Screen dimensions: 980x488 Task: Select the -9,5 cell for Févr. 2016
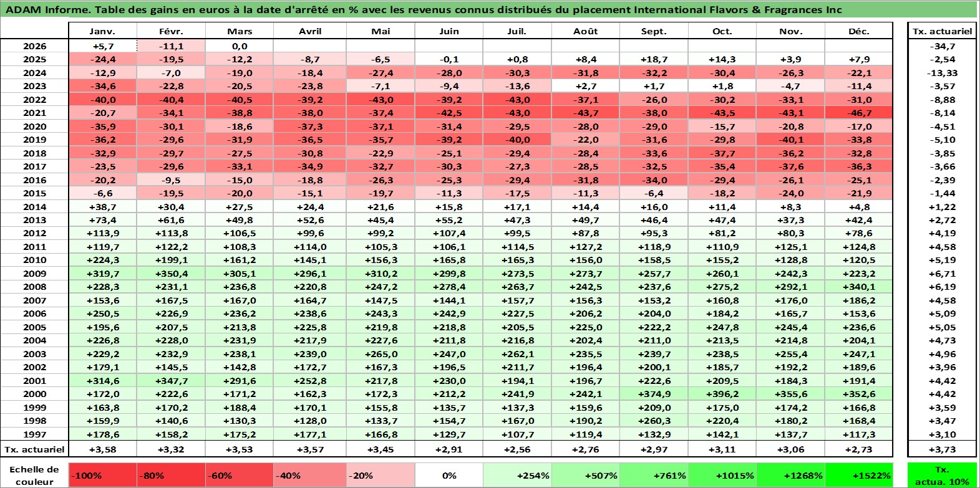point(171,180)
